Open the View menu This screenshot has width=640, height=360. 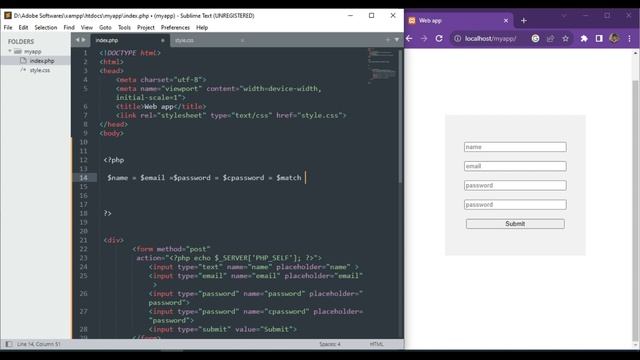pyautogui.click(x=87, y=27)
